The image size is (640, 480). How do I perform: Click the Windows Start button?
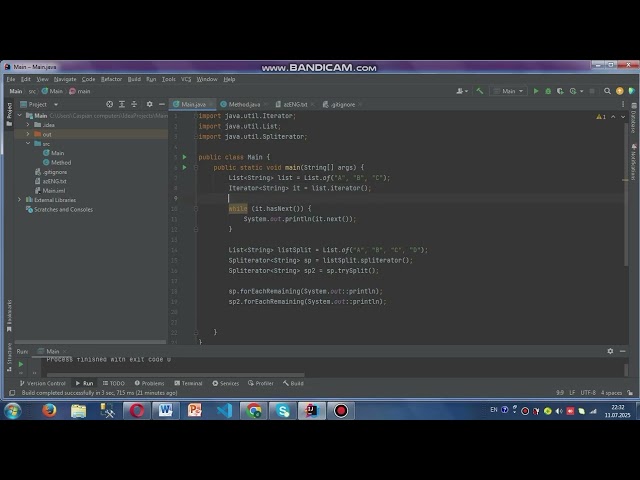tap(13, 411)
